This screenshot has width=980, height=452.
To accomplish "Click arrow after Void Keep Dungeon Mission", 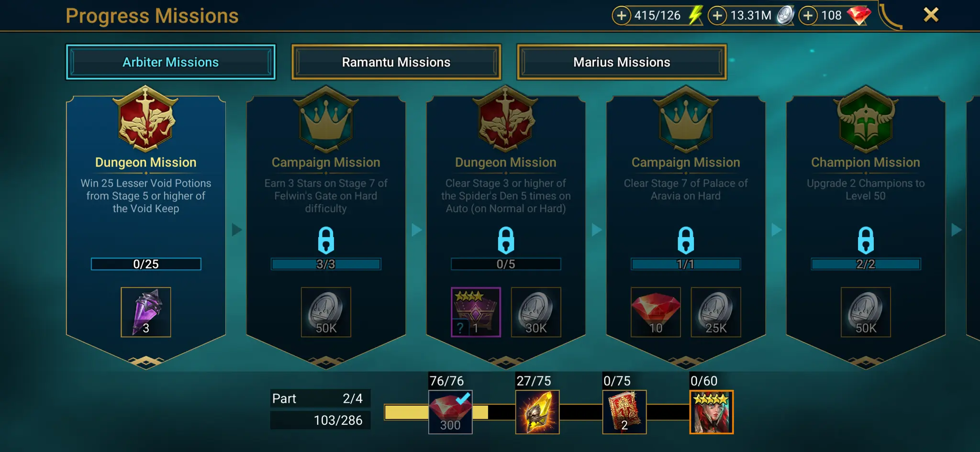I will point(236,230).
